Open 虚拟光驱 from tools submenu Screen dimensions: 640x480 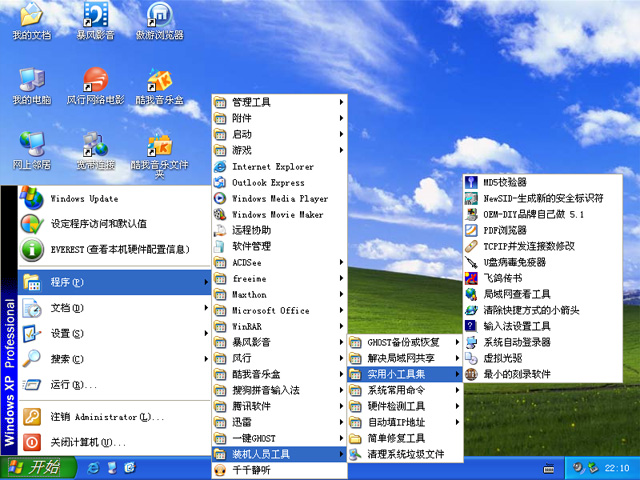pyautogui.click(x=503, y=358)
